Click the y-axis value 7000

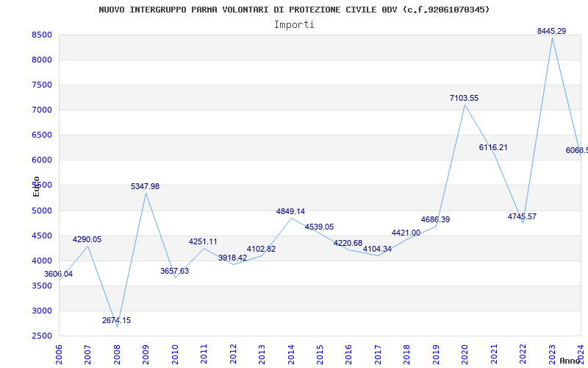[42, 110]
